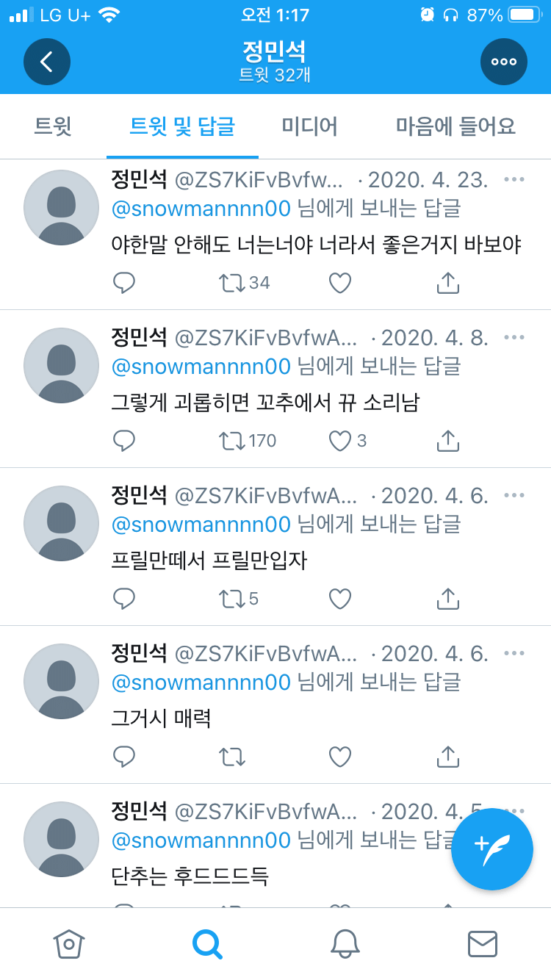
Task: Tap the compose tweet floating button
Action: [x=491, y=849]
